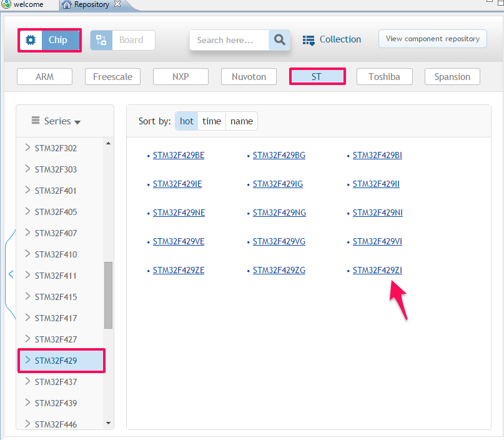Open the STM32F429BI chip link
The height and width of the screenshot is (440, 504).
tap(377, 155)
